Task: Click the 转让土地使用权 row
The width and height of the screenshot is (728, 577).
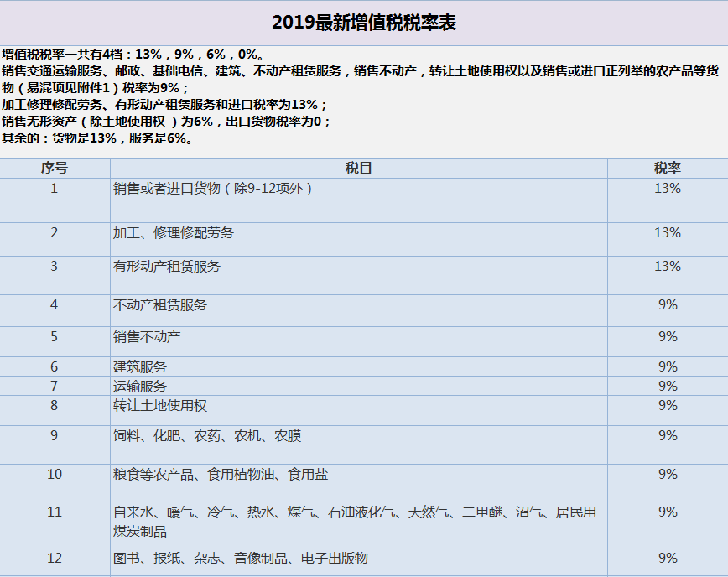Action: click(159, 405)
